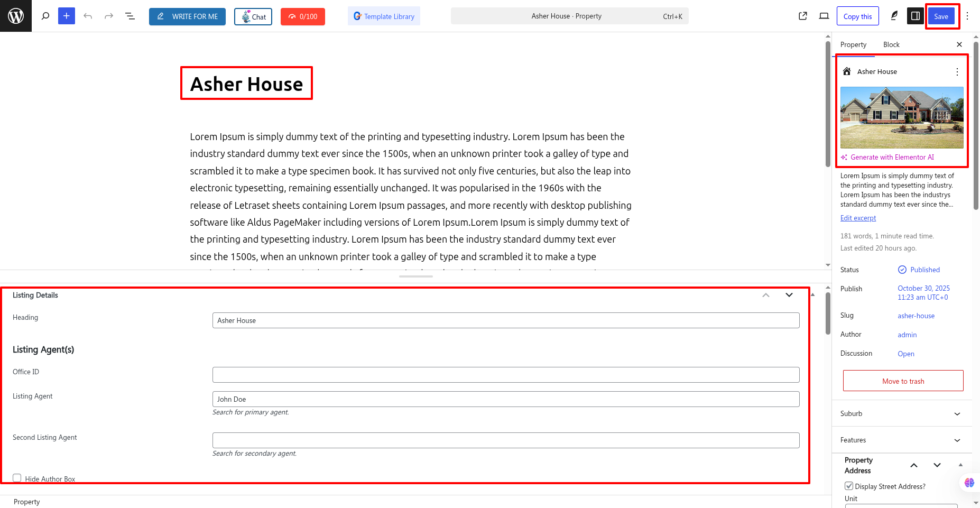Click the Asher House featured image thumbnail
The image size is (980, 508).
902,117
